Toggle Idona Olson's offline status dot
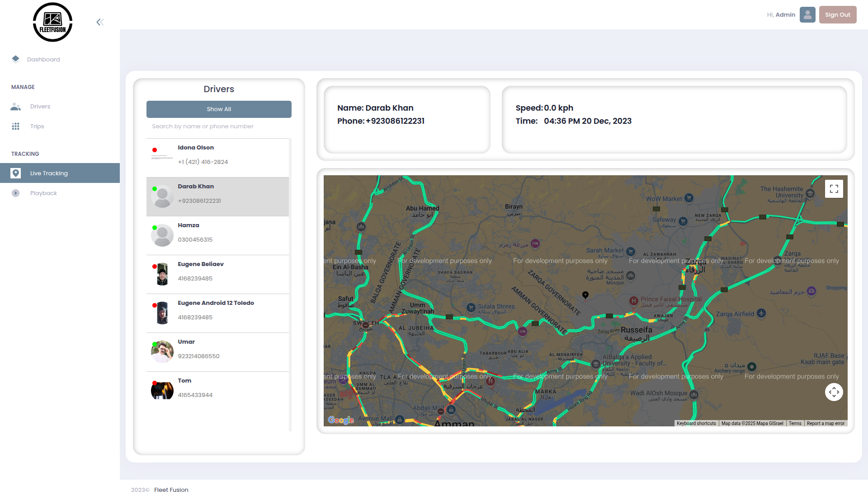This screenshot has width=868, height=500. coord(155,148)
